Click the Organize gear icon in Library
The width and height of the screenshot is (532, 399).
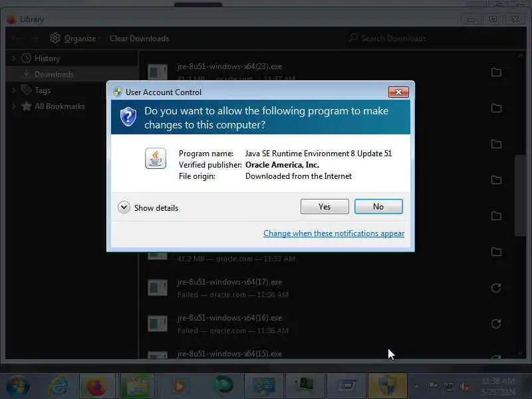click(55, 38)
